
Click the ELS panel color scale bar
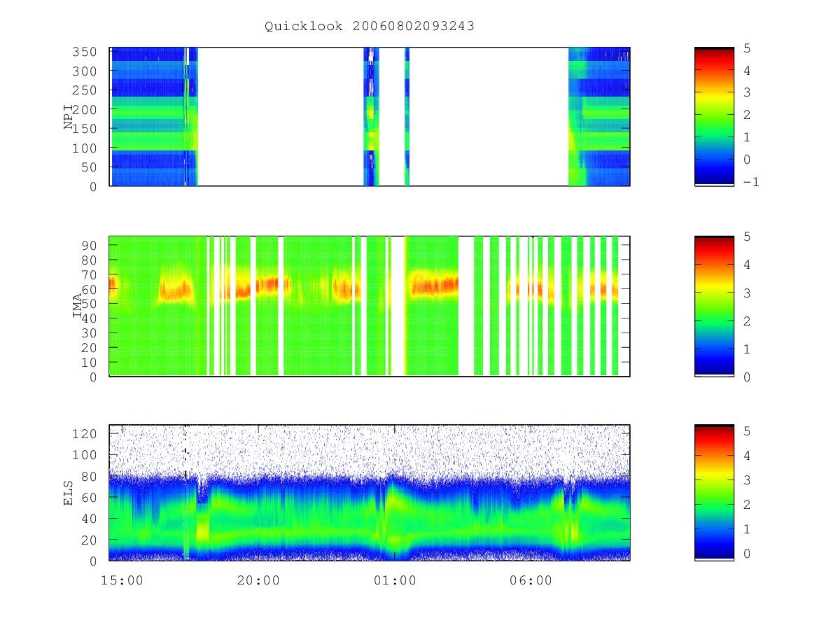(x=714, y=493)
